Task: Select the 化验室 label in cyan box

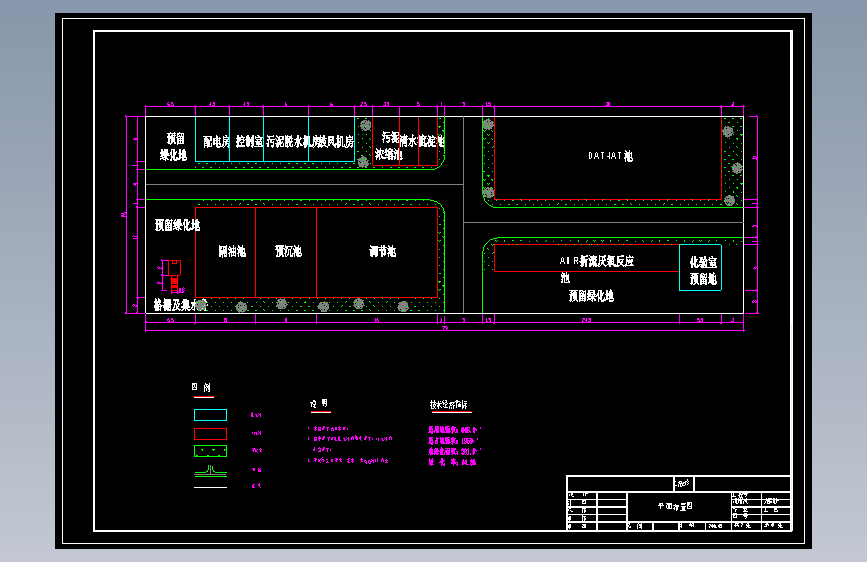Action: pyautogui.click(x=703, y=262)
